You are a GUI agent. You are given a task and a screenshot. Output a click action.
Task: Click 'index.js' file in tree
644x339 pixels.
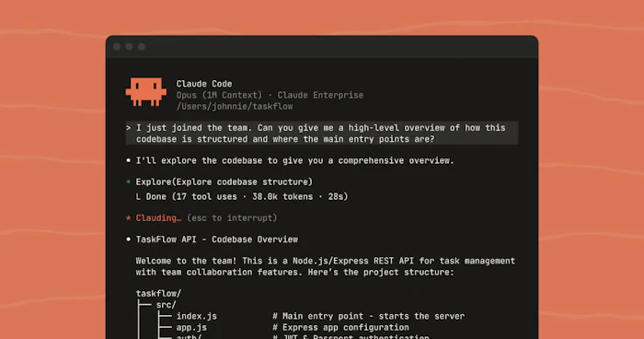(x=196, y=316)
